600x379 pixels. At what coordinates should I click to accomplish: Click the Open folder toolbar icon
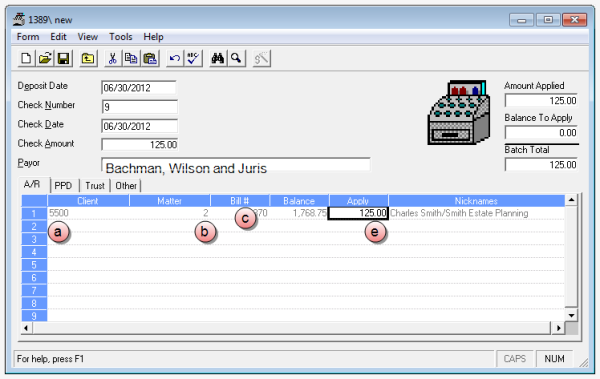(x=45, y=59)
